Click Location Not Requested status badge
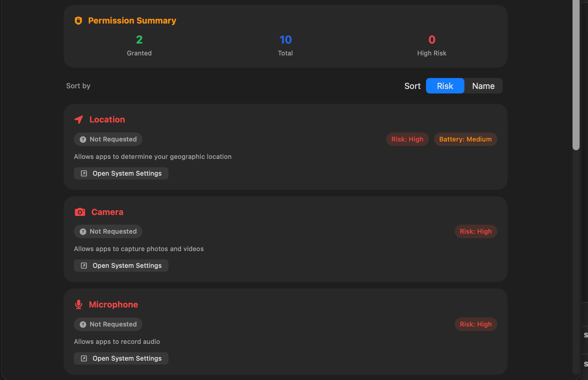Viewport: 588px width, 380px height. coord(108,139)
